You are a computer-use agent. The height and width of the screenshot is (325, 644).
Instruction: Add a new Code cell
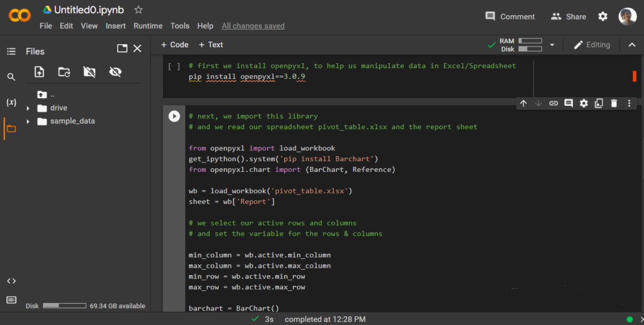pos(175,45)
